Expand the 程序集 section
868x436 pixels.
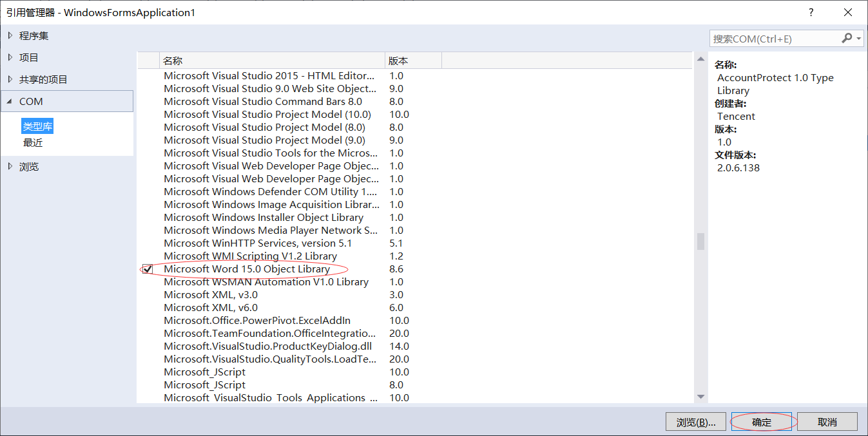(10, 35)
